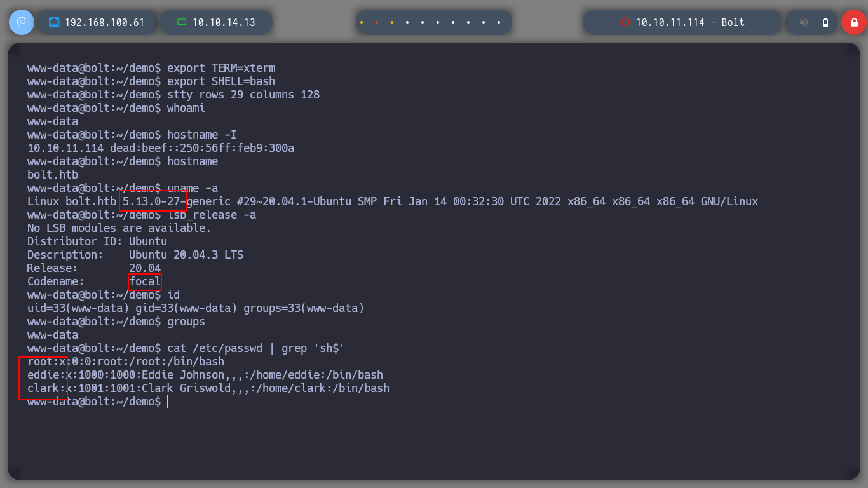This screenshot has height=488, width=868.
Task: Switch to the first yellow workspace dot
Action: pyautogui.click(x=362, y=22)
